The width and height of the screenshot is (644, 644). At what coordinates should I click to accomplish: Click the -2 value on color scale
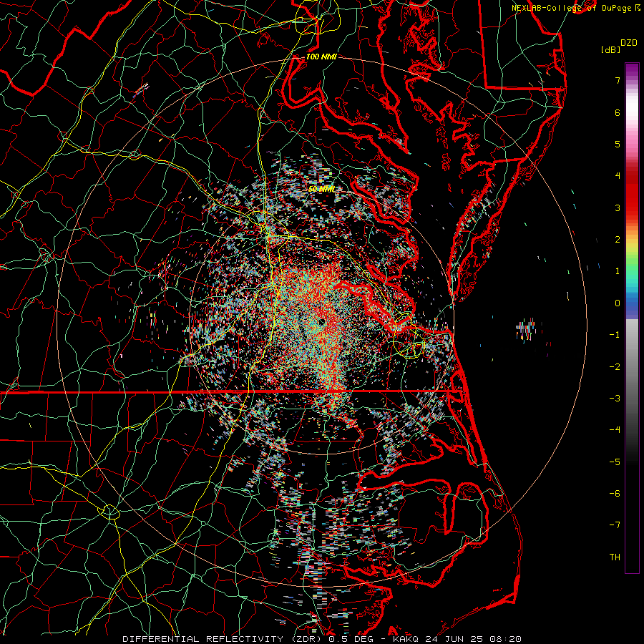615,367
